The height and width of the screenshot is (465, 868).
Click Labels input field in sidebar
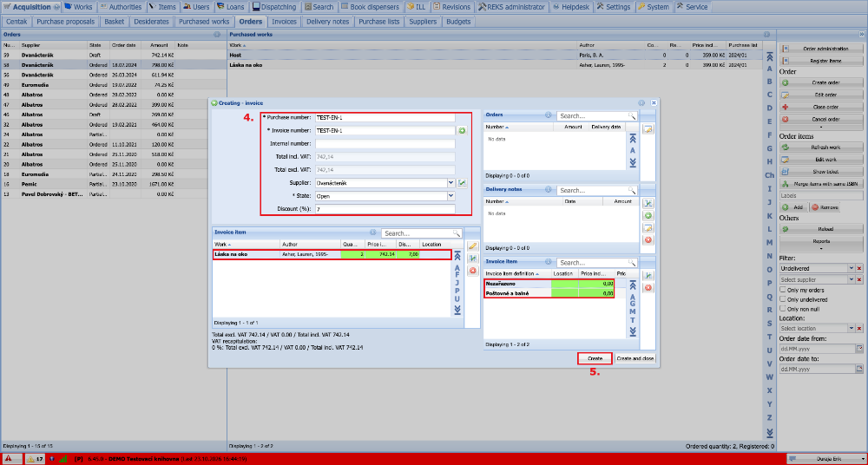(821, 196)
